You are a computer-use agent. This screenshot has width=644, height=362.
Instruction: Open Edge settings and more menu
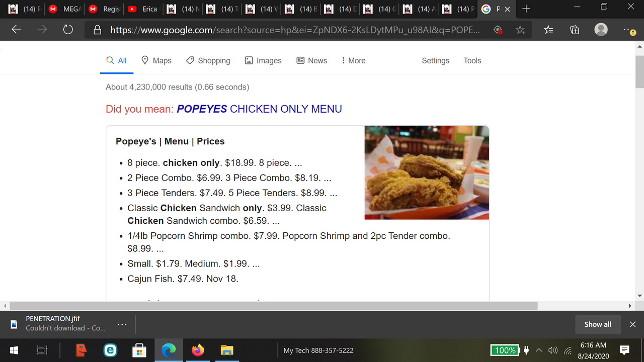(629, 30)
